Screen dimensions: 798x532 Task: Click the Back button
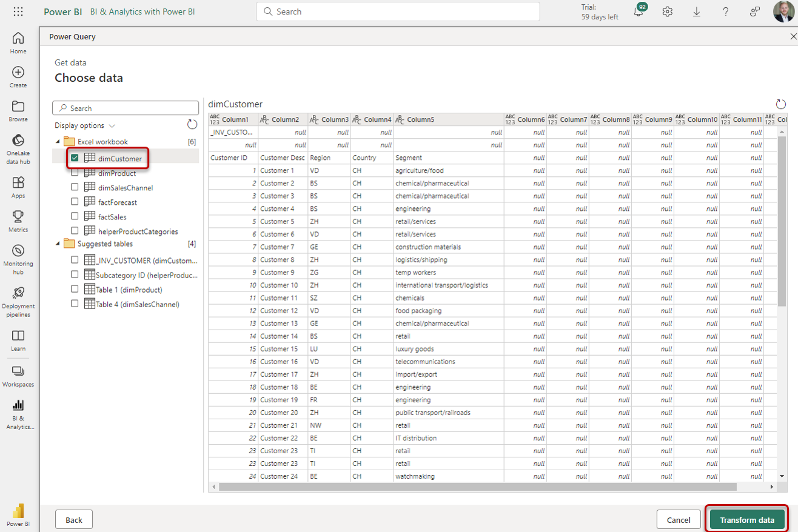click(74, 520)
